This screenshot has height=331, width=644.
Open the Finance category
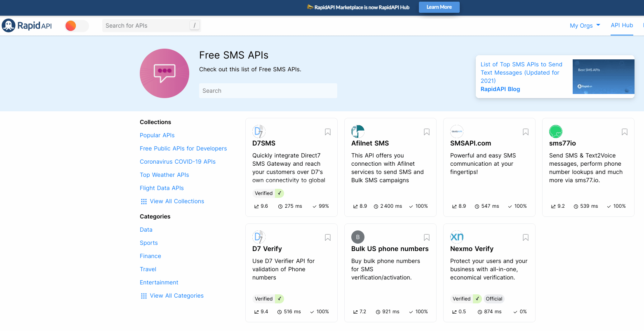pos(150,256)
